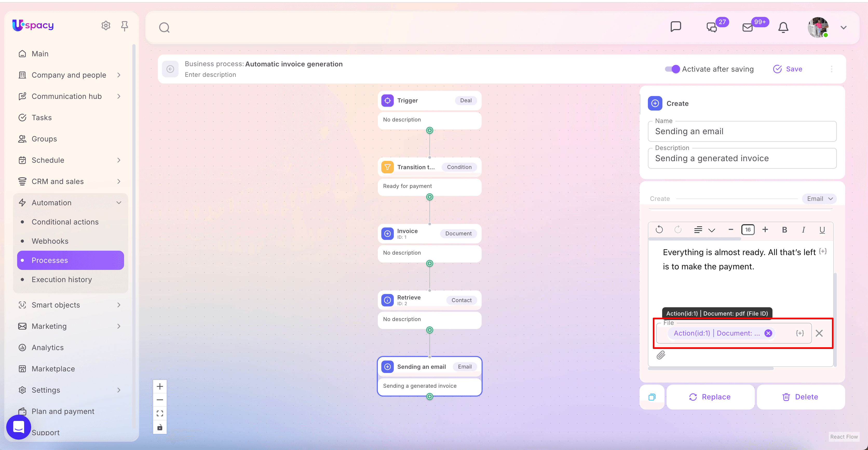This screenshot has width=868, height=450.
Task: Open the search bar magnifier icon
Action: click(164, 27)
